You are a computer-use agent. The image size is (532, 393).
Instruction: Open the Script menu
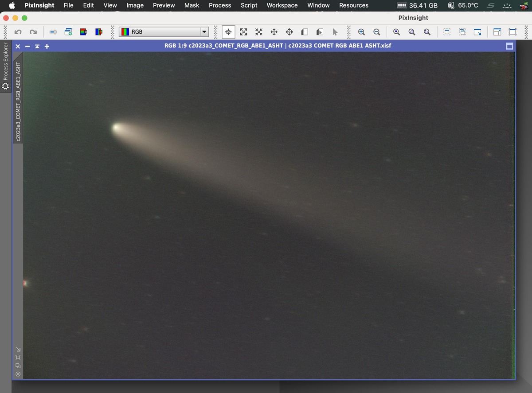point(249,5)
